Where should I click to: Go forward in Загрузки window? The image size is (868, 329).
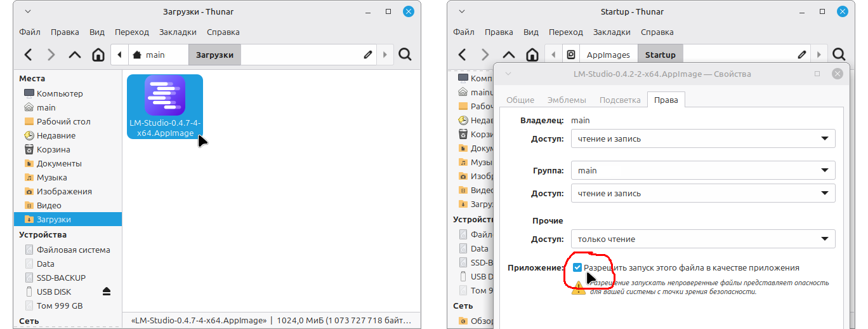51,55
